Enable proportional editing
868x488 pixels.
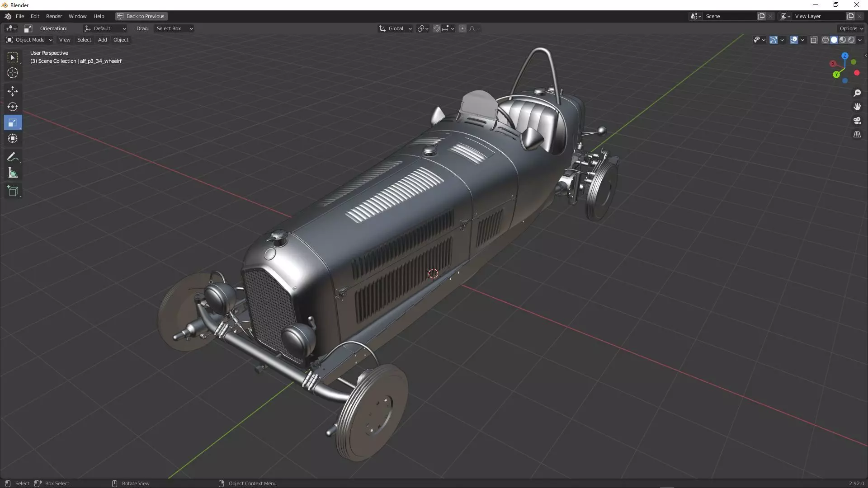pos(462,28)
